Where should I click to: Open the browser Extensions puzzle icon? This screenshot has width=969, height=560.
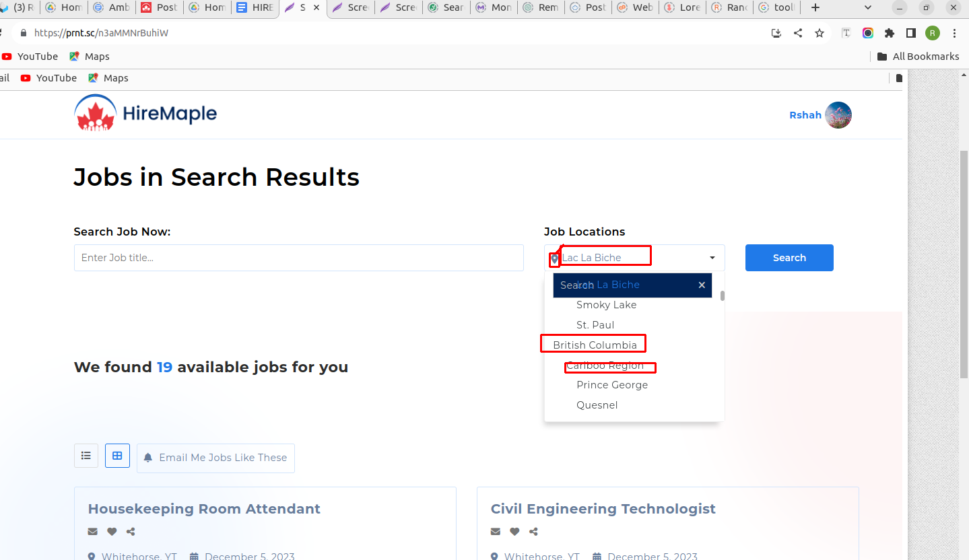point(890,33)
